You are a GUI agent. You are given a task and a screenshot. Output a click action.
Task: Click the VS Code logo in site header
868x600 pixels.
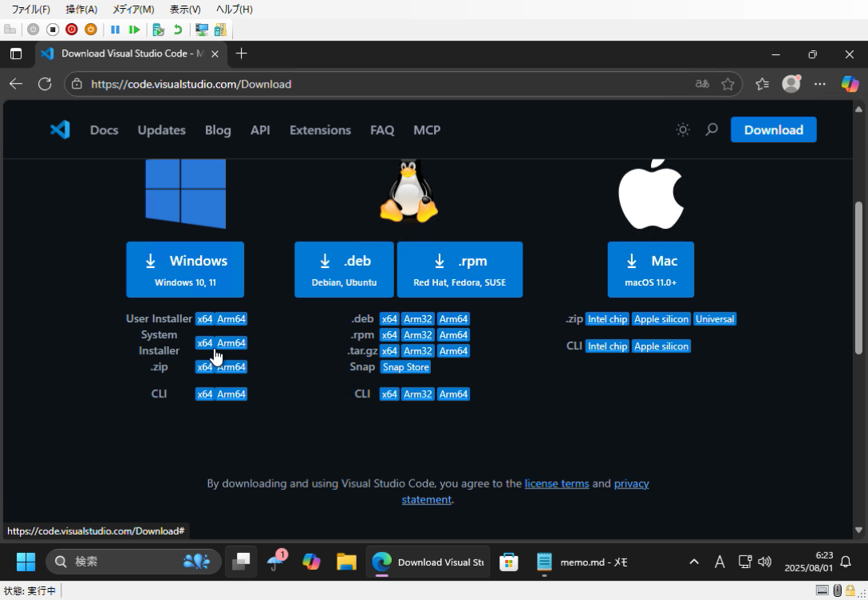pyautogui.click(x=60, y=130)
